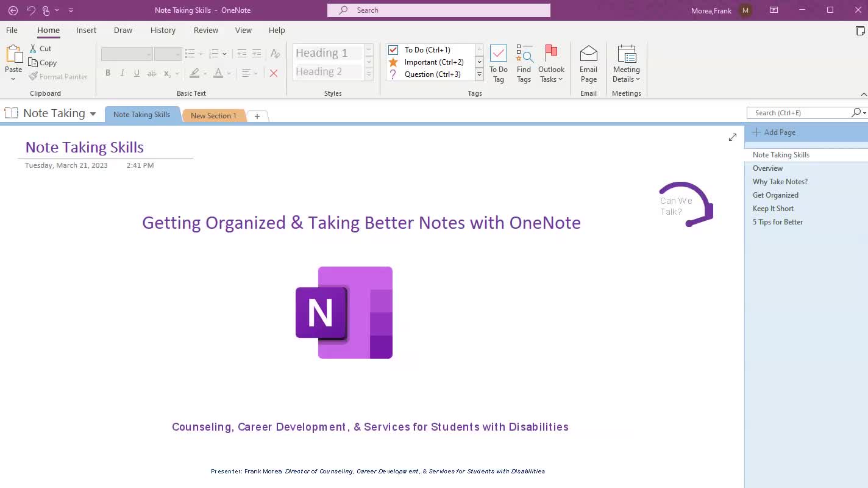868x488 pixels.
Task: Open the account avatar for Morea, Frank
Action: pyautogui.click(x=745, y=10)
